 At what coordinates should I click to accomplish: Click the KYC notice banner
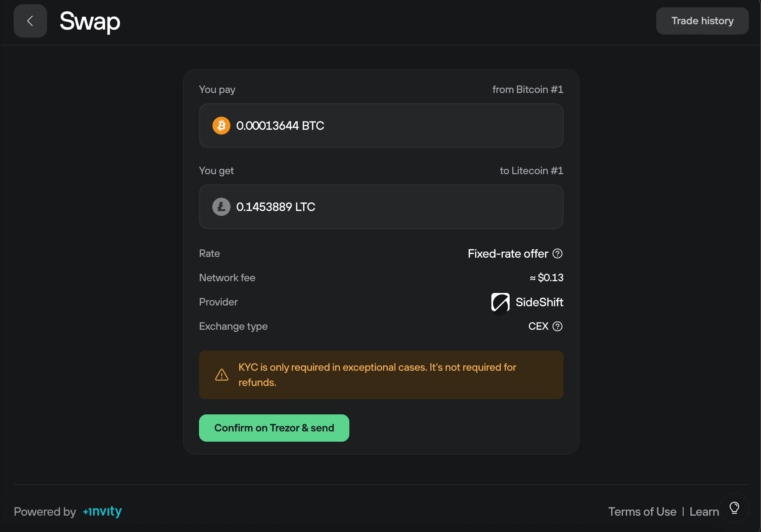[381, 375]
